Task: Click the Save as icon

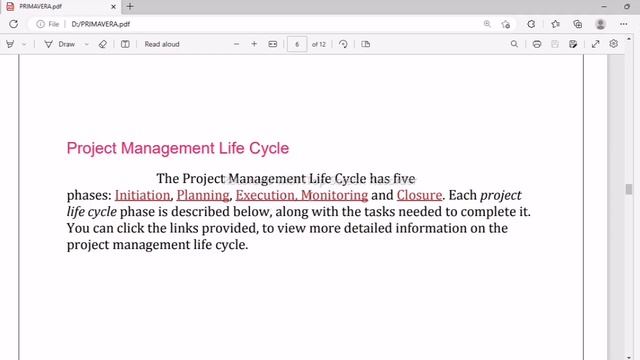Action: click(x=573, y=44)
